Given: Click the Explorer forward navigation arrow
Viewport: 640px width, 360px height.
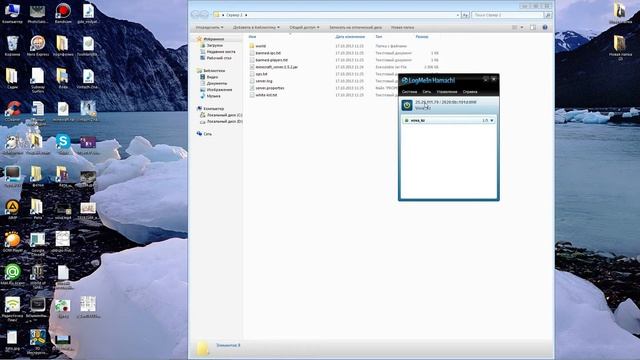Looking at the screenshot, I should pyautogui.click(x=205, y=15).
